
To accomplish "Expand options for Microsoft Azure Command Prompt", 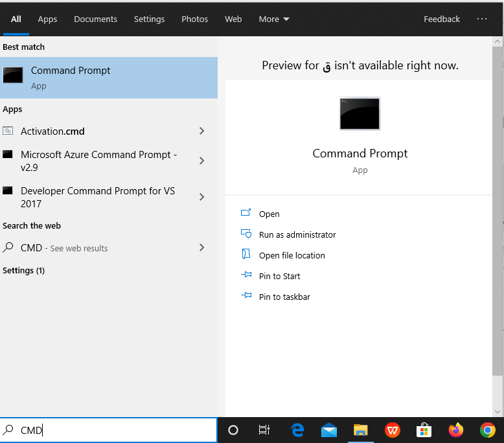I will (x=201, y=161).
